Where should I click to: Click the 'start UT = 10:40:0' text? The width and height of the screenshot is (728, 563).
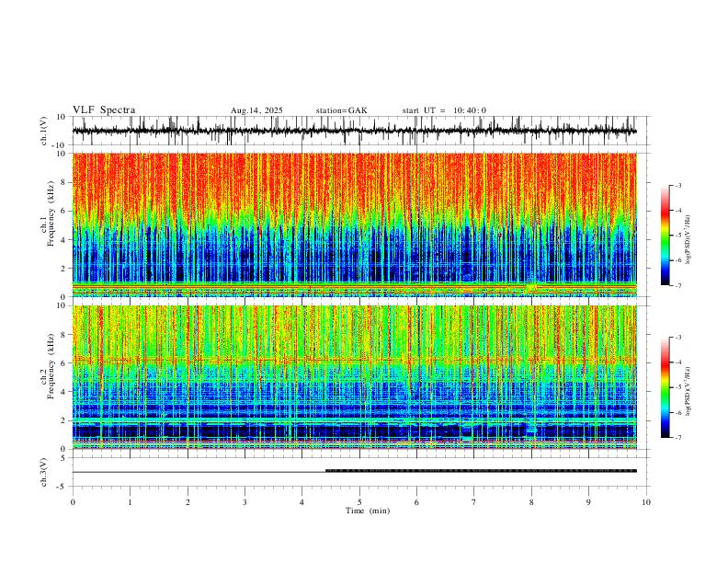click(x=444, y=110)
